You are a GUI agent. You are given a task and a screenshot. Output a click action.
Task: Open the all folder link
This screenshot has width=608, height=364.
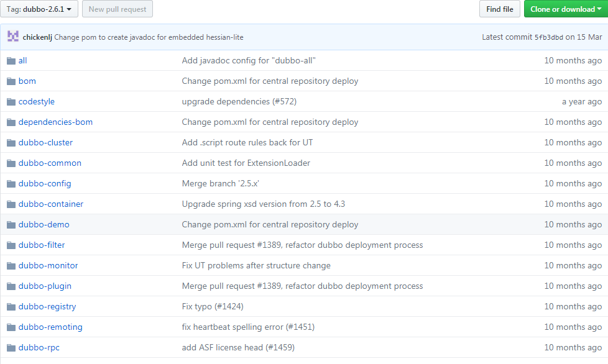coord(22,60)
